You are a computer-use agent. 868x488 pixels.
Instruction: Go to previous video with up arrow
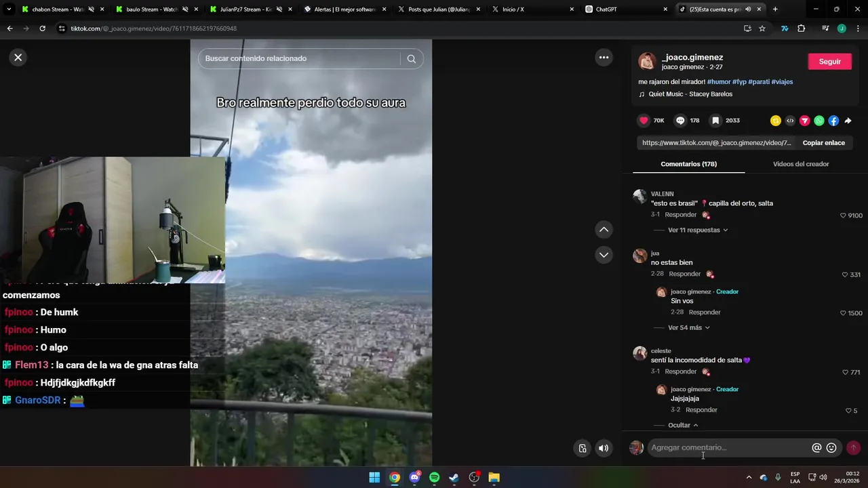point(604,230)
